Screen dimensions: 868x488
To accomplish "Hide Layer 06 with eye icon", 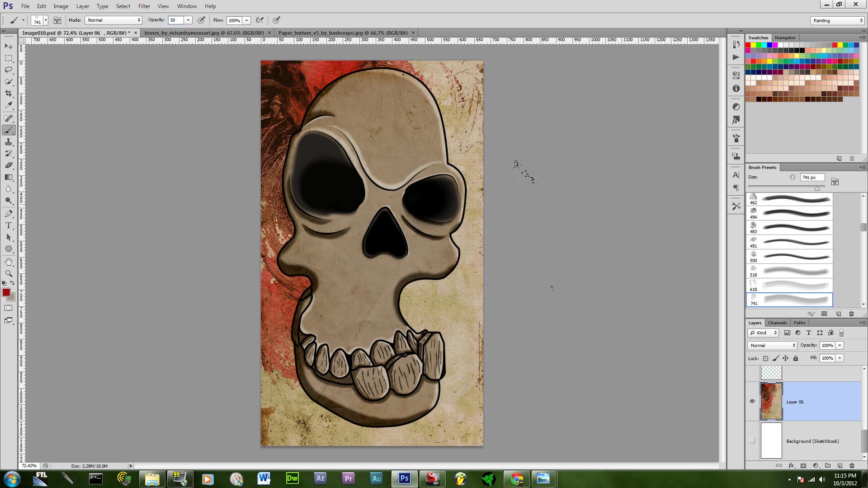I will point(752,401).
